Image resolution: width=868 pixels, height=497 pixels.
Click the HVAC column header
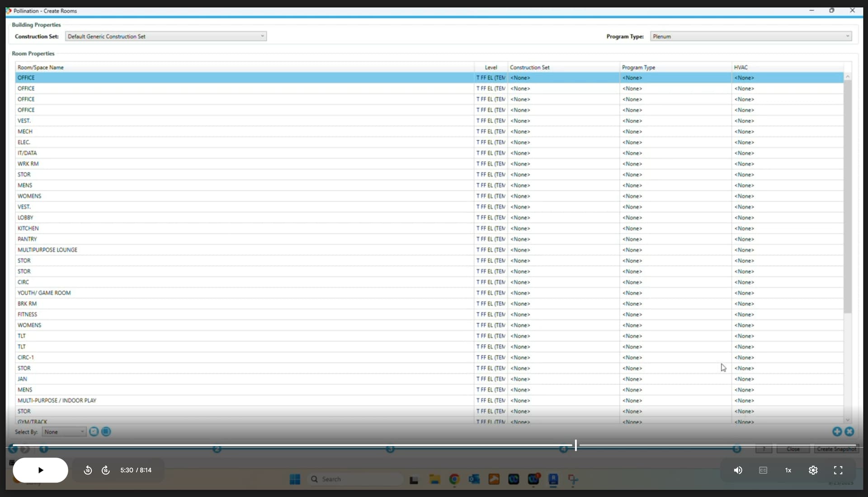pos(741,67)
